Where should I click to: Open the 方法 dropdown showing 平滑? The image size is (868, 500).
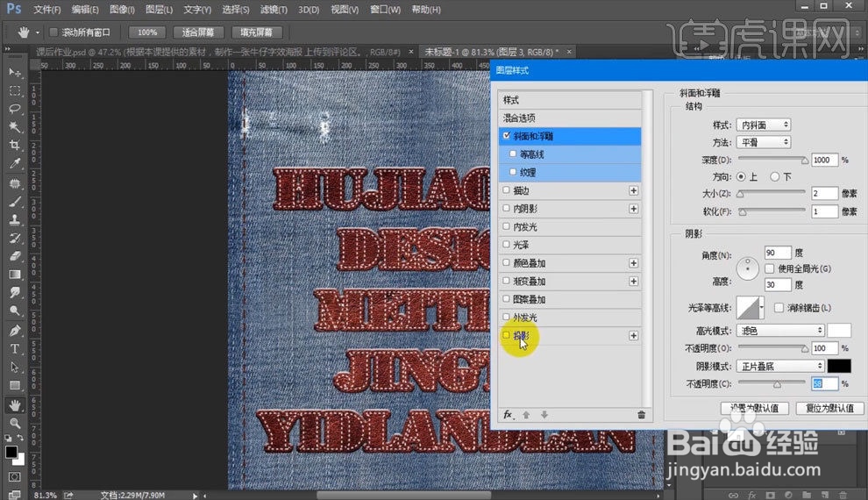tap(764, 142)
